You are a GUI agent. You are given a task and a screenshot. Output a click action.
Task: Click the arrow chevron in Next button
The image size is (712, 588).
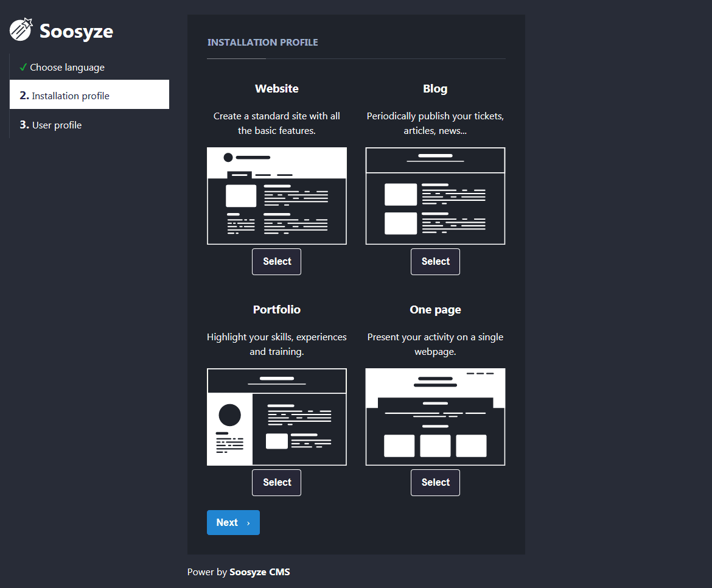(248, 523)
